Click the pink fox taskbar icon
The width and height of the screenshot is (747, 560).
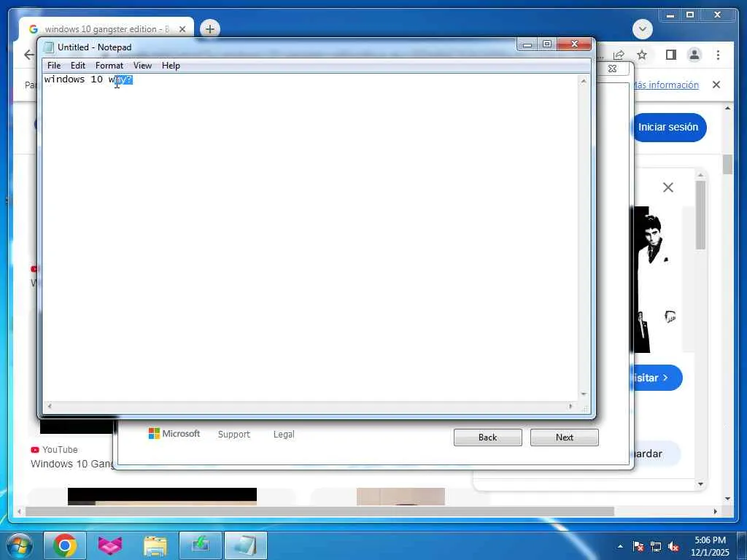point(110,545)
